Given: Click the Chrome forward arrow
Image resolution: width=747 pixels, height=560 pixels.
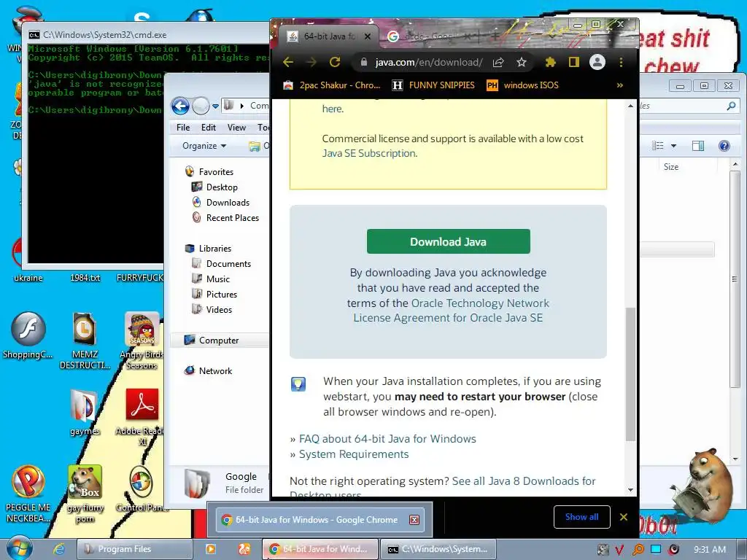Looking at the screenshot, I should [311, 63].
